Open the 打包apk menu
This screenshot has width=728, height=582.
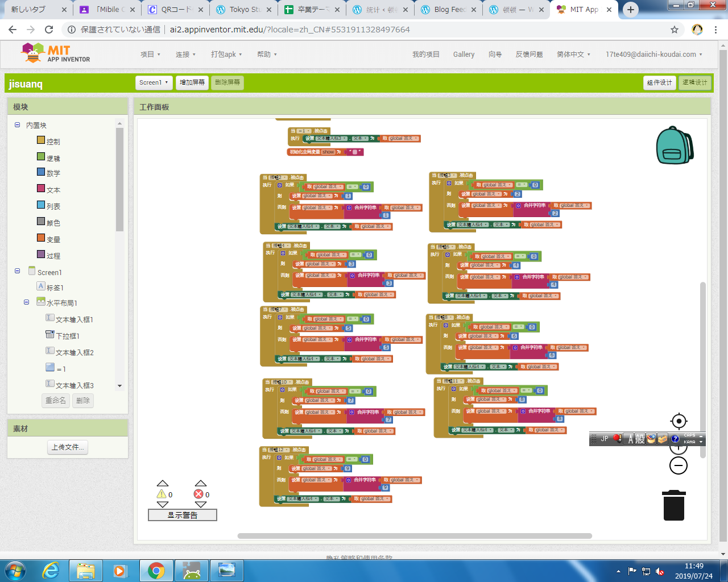tap(226, 55)
